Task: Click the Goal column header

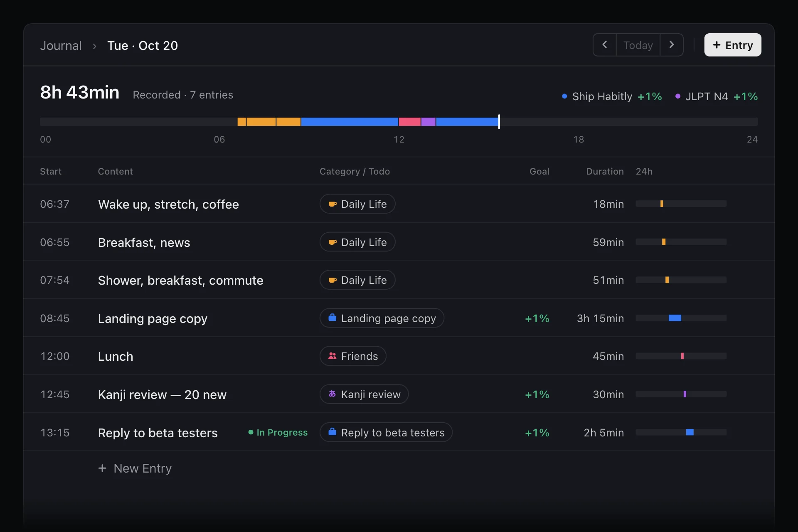Action: [x=539, y=171]
